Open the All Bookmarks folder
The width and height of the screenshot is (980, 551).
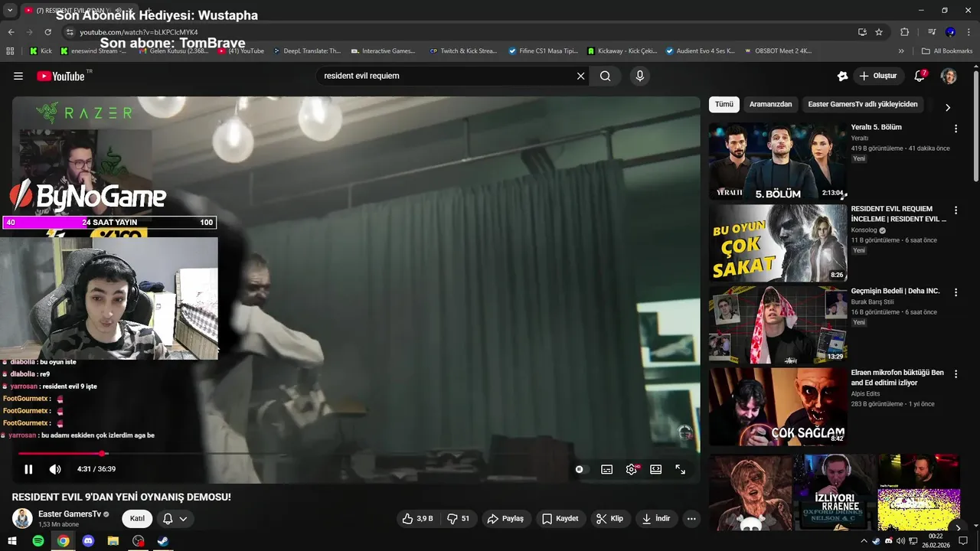tap(947, 51)
